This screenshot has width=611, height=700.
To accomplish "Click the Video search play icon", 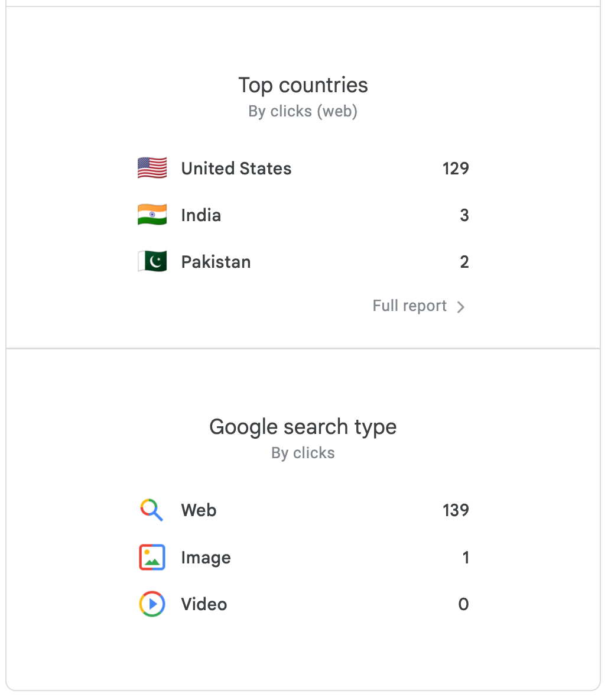I will click(x=152, y=604).
